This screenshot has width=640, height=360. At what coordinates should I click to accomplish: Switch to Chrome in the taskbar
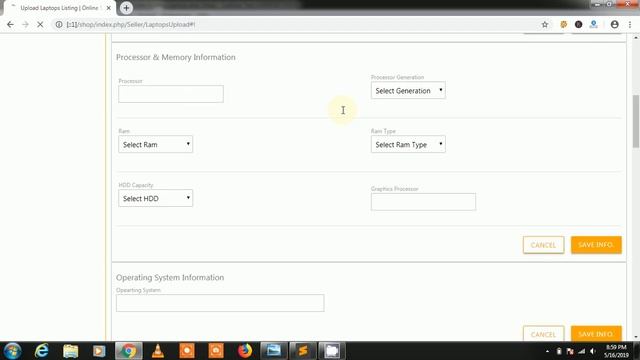pyautogui.click(x=129, y=351)
